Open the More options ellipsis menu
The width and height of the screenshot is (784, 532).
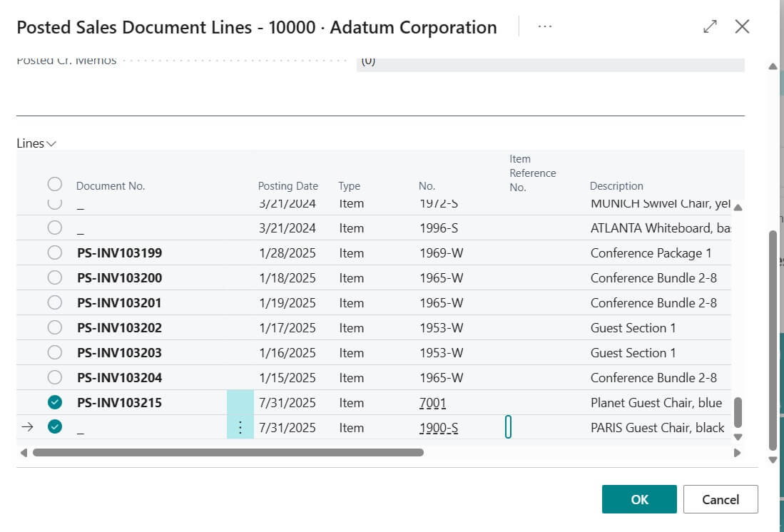[545, 26]
